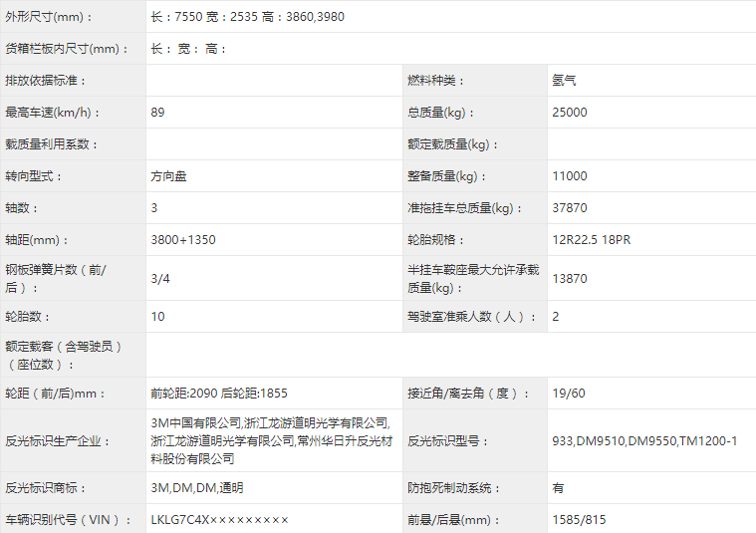Click the 总质量 value 25000
Image resolution: width=756 pixels, height=533 pixels.
coord(569,113)
